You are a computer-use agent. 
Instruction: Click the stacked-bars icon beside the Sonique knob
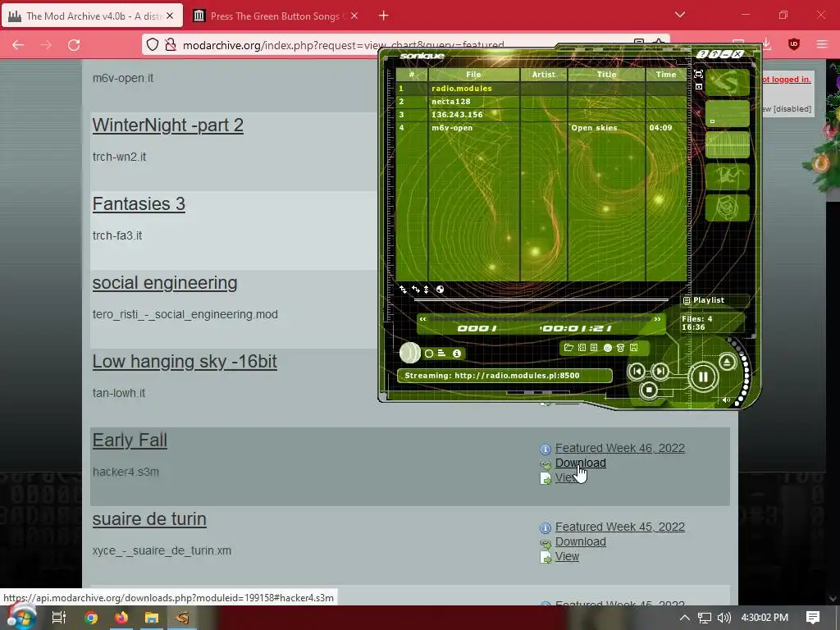click(441, 353)
